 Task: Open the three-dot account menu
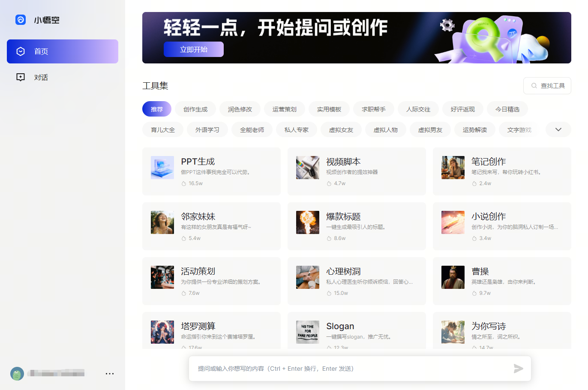[x=110, y=374]
